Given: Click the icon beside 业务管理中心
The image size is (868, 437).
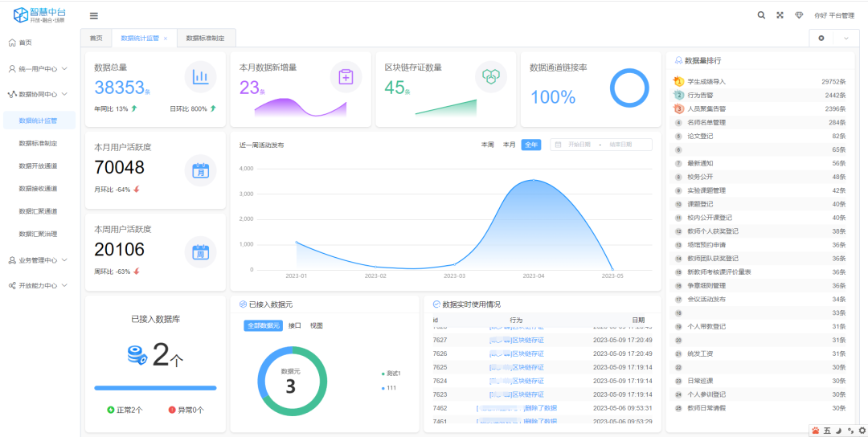Looking at the screenshot, I should [x=12, y=260].
